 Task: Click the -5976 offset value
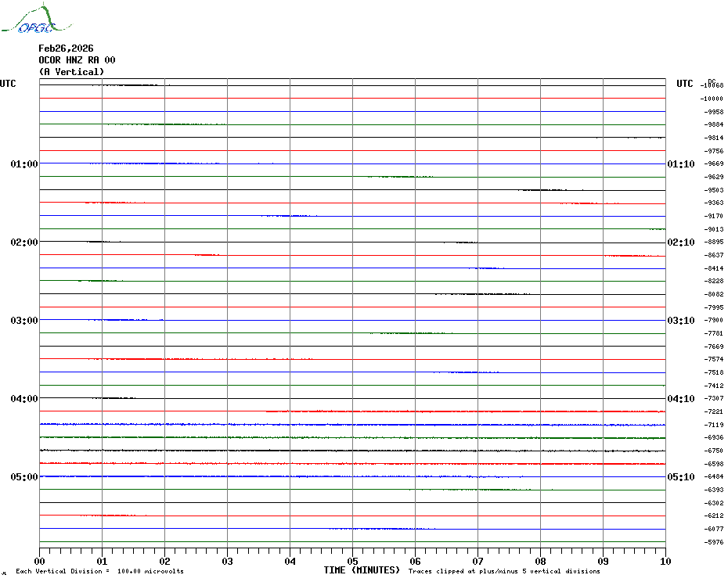tap(714, 542)
